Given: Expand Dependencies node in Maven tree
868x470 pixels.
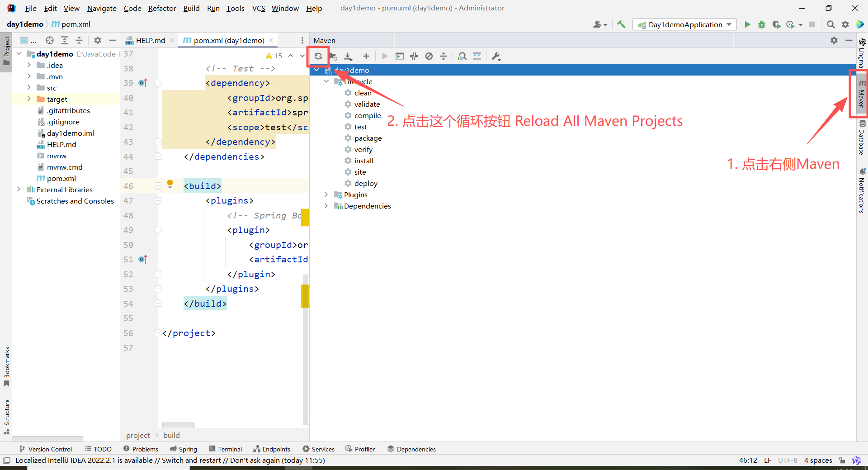Looking at the screenshot, I should tap(326, 206).
